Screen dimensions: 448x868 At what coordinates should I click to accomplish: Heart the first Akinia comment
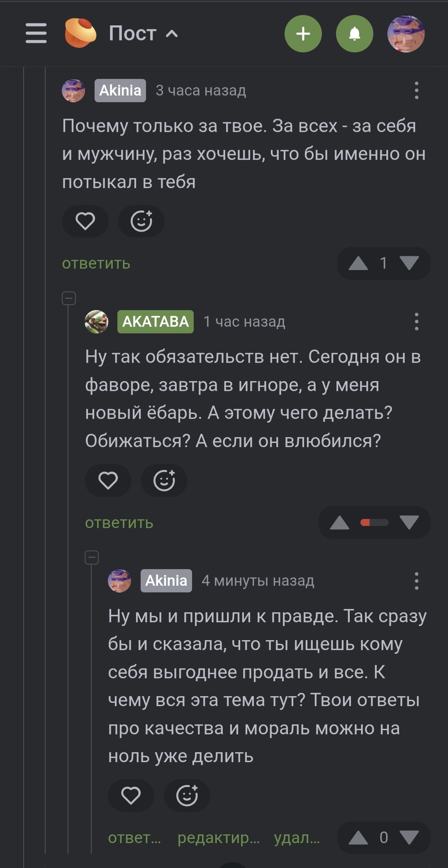[x=85, y=221]
